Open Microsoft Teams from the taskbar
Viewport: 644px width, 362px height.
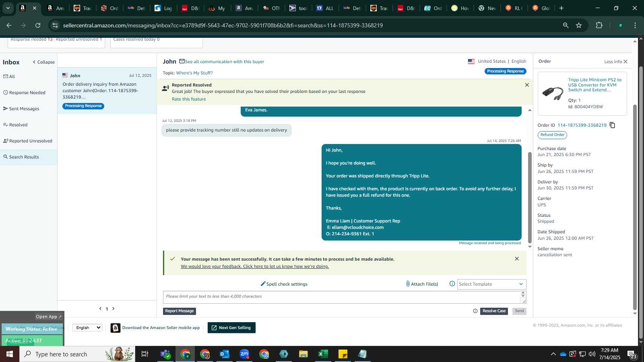click(165, 354)
